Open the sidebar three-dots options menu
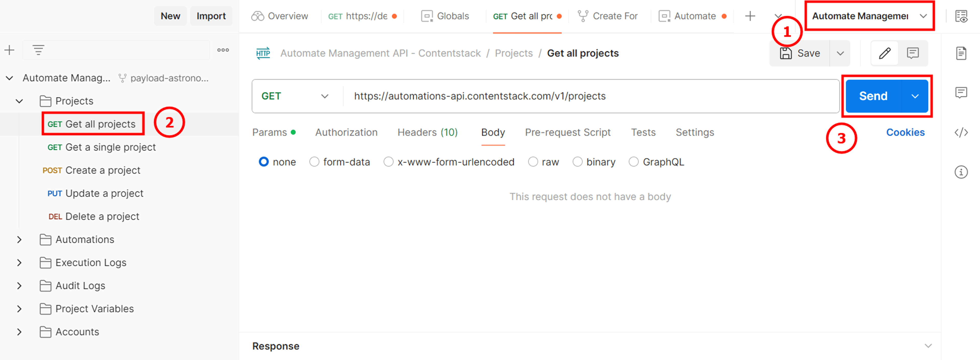The height and width of the screenshot is (360, 980). pos(223,50)
